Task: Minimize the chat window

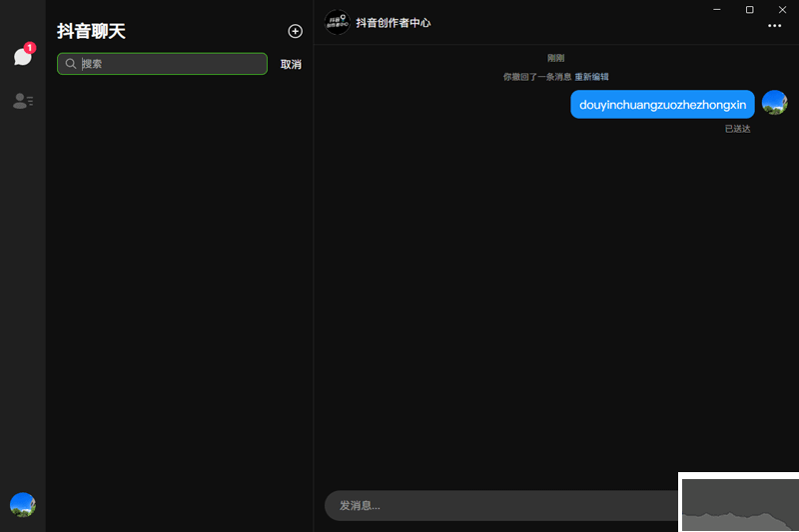Action: [x=717, y=9]
